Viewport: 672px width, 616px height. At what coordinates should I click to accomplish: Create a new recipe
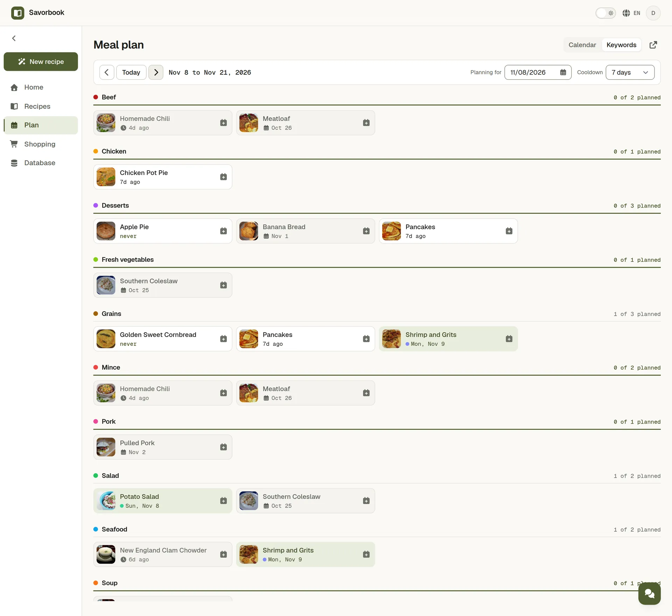click(x=41, y=62)
